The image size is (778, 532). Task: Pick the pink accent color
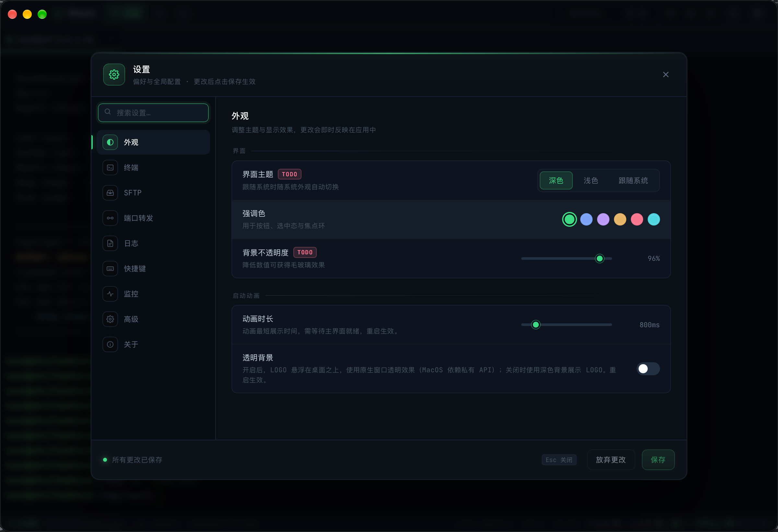637,219
